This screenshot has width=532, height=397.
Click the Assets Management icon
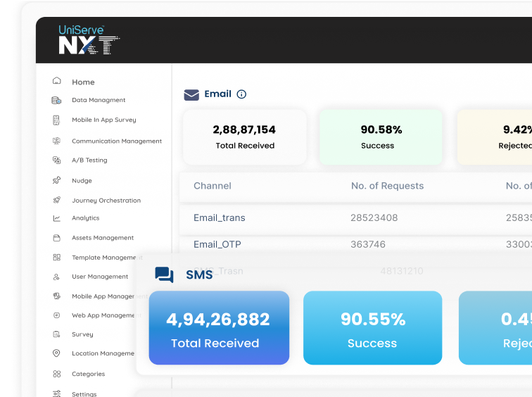point(57,238)
